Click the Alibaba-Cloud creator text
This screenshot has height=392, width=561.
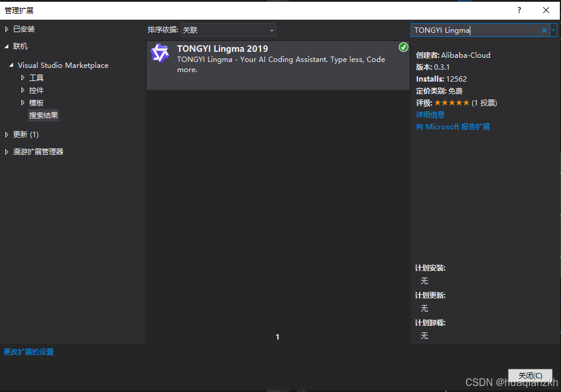(466, 55)
